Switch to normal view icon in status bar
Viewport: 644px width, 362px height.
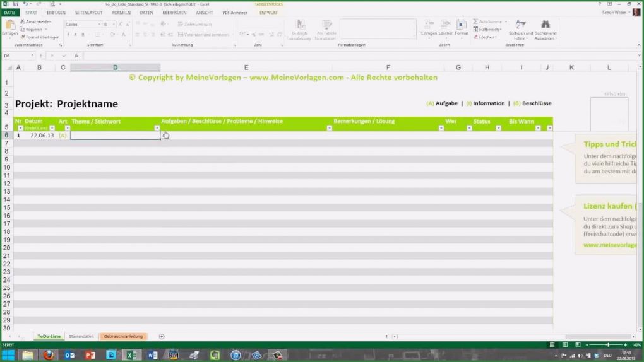(x=552, y=345)
